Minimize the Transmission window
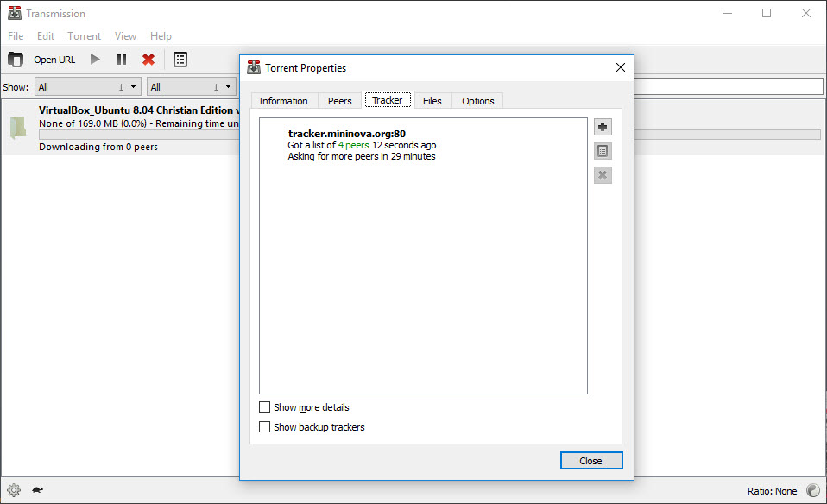 click(x=728, y=13)
